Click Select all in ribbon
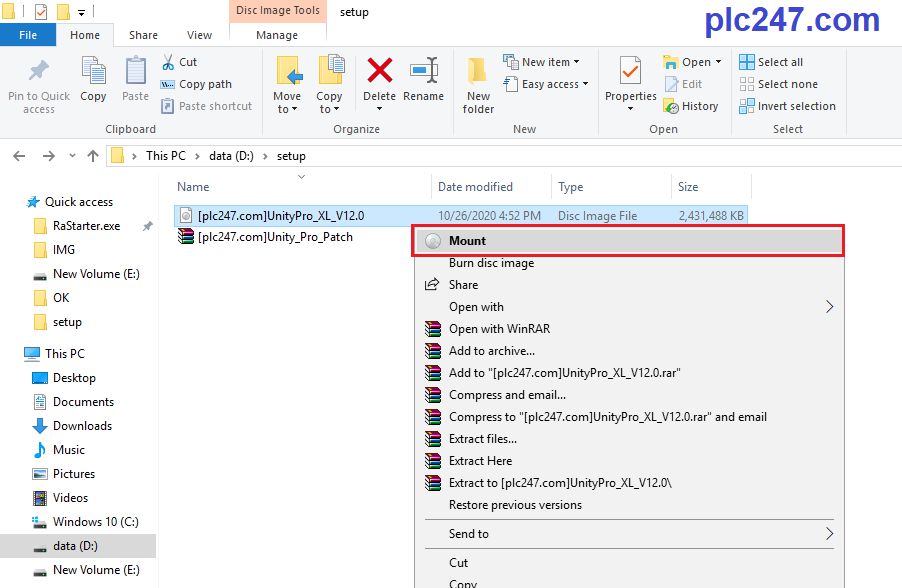Screen dimensions: 902x588 771,62
